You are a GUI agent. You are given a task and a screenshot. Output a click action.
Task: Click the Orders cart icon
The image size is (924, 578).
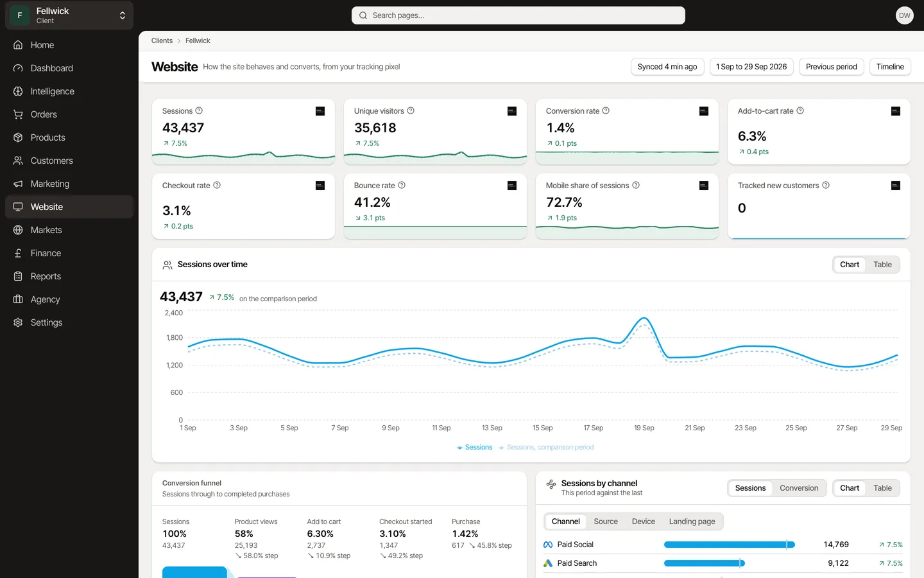point(18,114)
